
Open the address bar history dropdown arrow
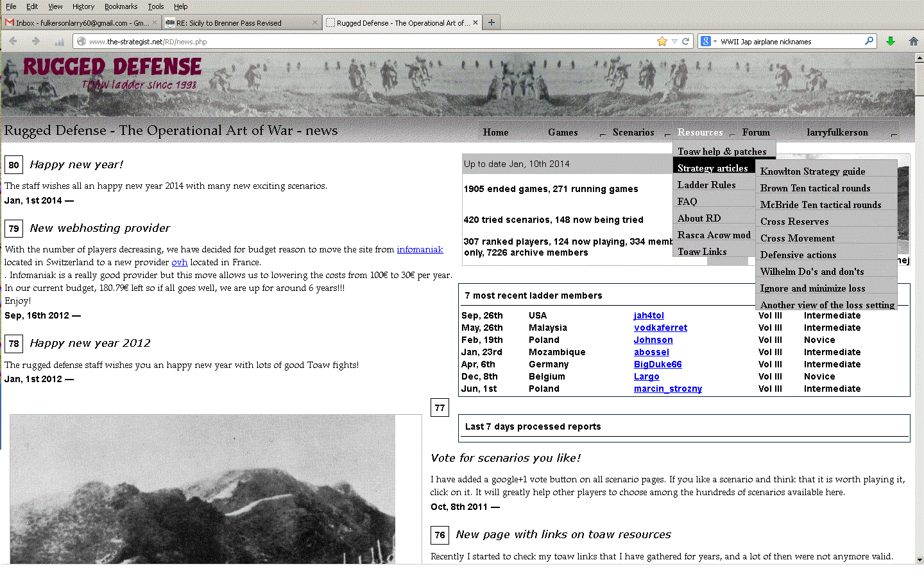pyautogui.click(x=674, y=41)
